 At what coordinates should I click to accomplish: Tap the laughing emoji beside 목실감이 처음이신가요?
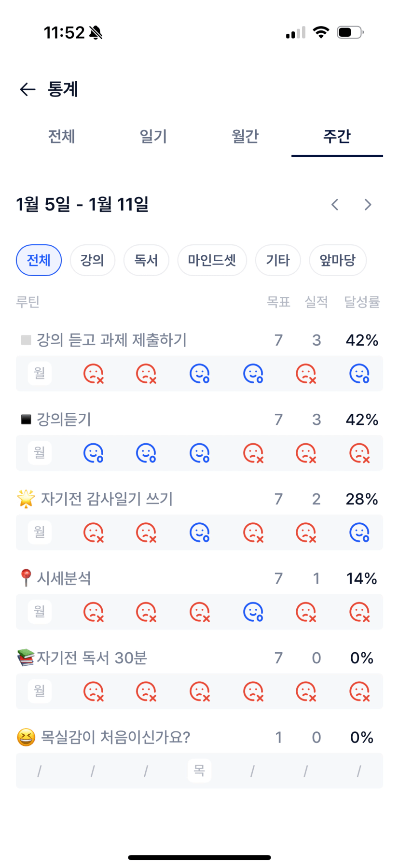point(26,737)
